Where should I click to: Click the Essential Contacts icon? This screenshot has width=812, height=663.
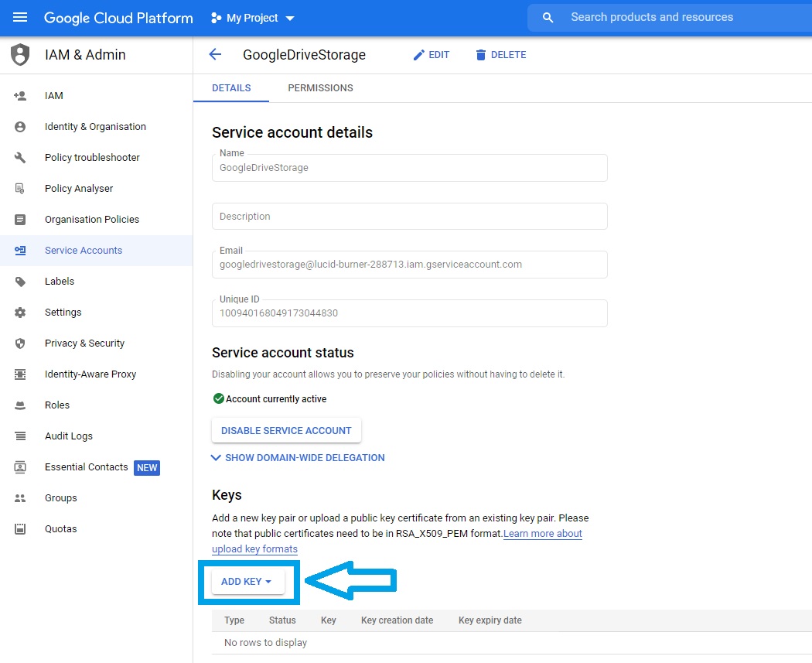(20, 467)
